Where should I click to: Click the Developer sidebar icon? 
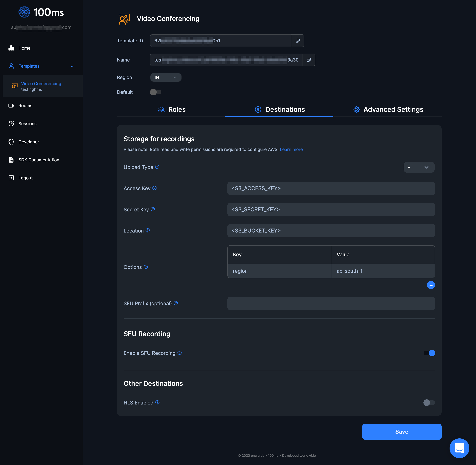click(x=12, y=141)
